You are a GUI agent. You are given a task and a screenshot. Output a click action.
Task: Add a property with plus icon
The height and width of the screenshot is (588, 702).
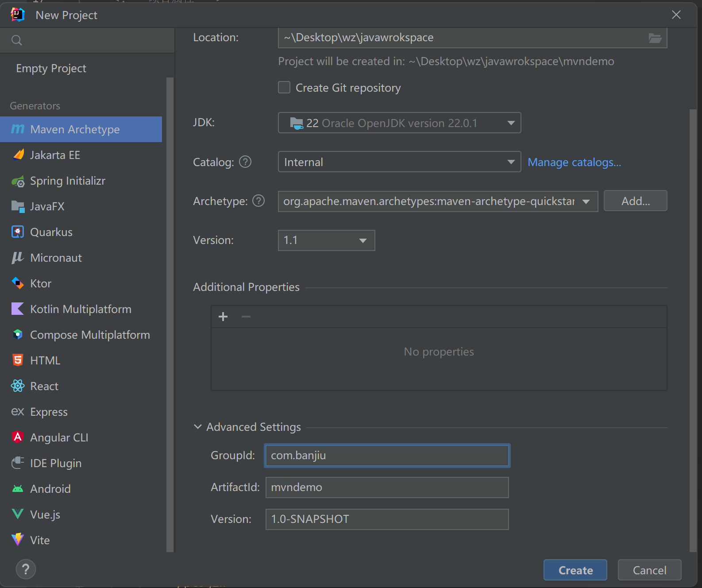coord(224,317)
